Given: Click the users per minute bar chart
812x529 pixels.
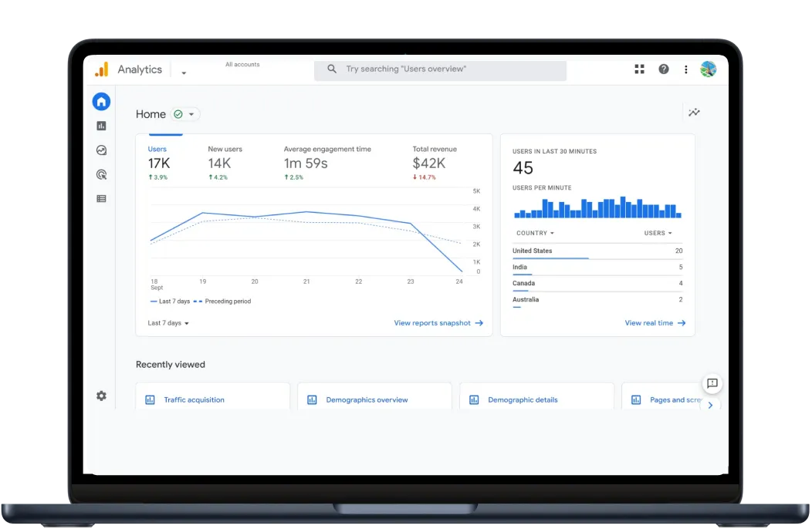Looking at the screenshot, I should pos(597,207).
